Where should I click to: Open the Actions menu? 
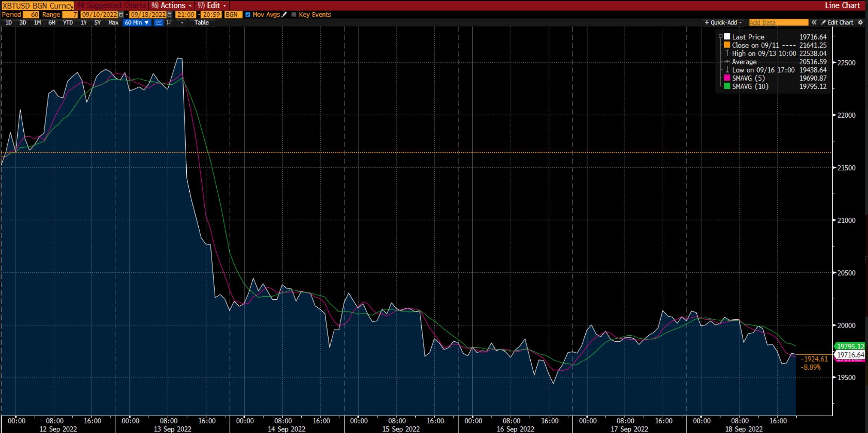[x=172, y=5]
